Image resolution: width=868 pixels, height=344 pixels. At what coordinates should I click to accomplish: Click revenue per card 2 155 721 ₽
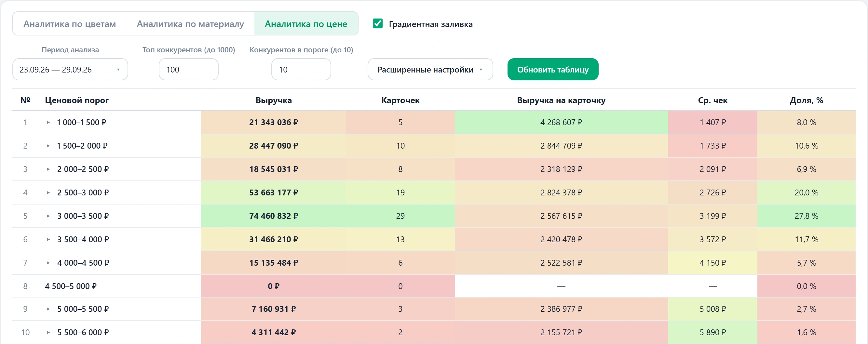tap(562, 333)
